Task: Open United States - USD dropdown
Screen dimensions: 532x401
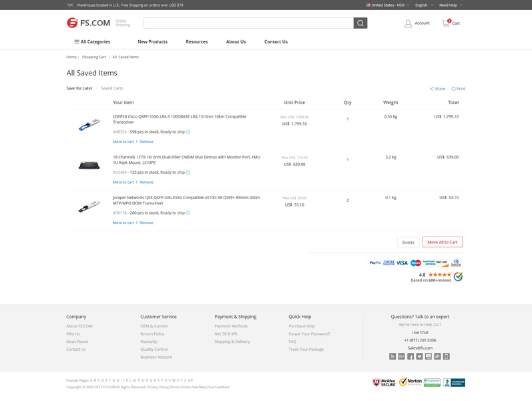Action: pyautogui.click(x=388, y=5)
